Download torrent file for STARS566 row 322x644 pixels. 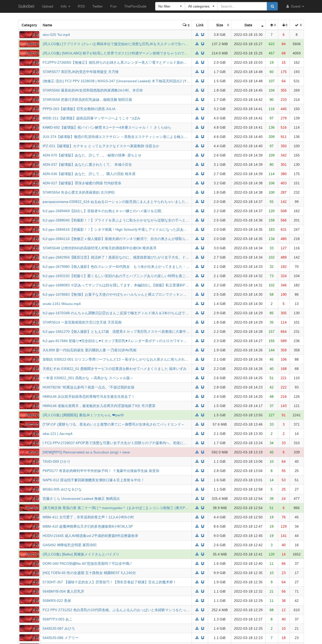click(x=197, y=90)
